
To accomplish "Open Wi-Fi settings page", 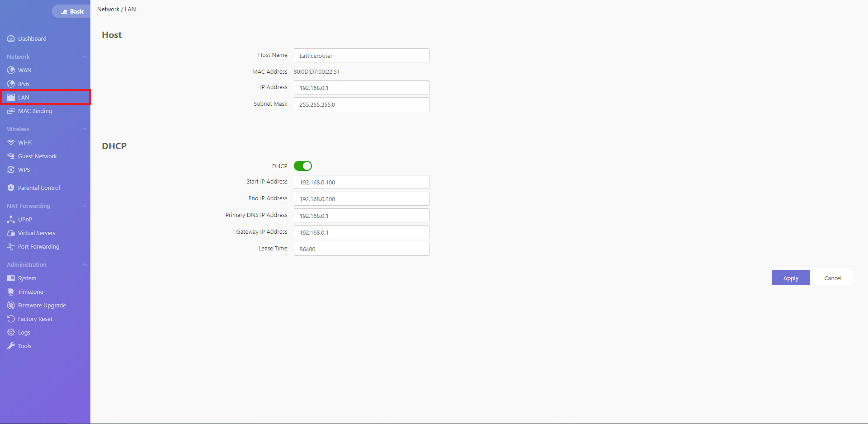I will coord(45,143).
